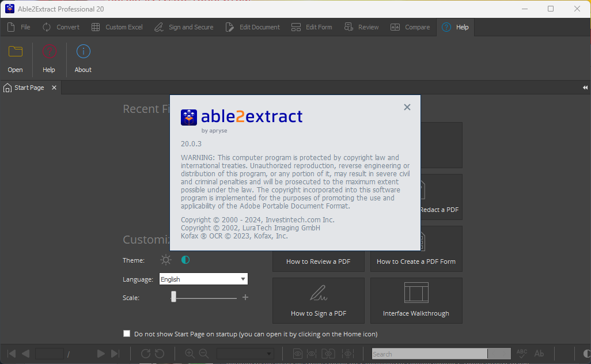Rotate page counterclockwise icon

point(160,354)
